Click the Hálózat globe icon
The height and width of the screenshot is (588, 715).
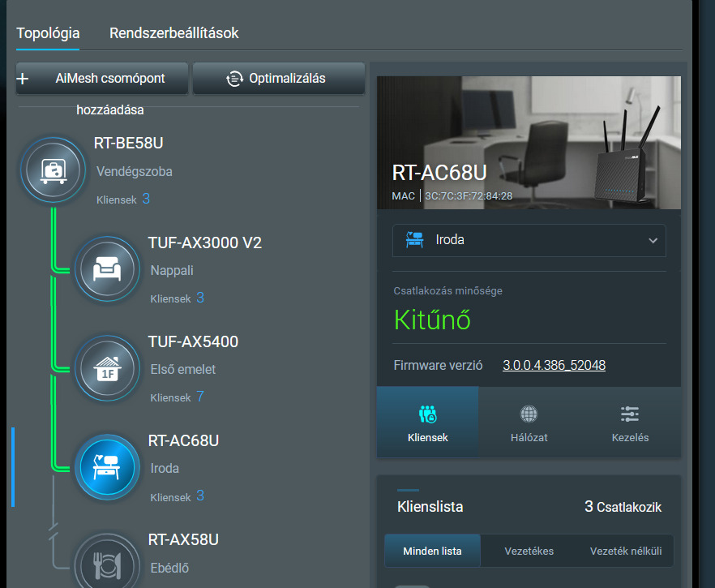tap(529, 414)
